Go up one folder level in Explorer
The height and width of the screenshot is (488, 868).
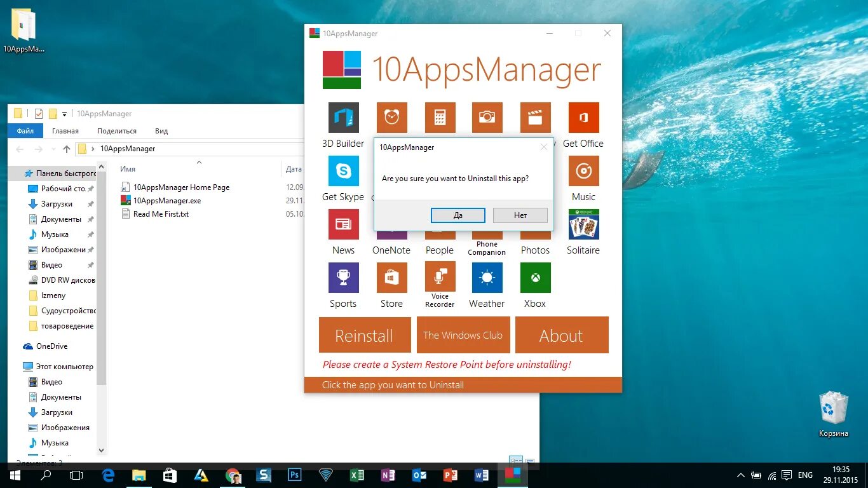point(67,149)
